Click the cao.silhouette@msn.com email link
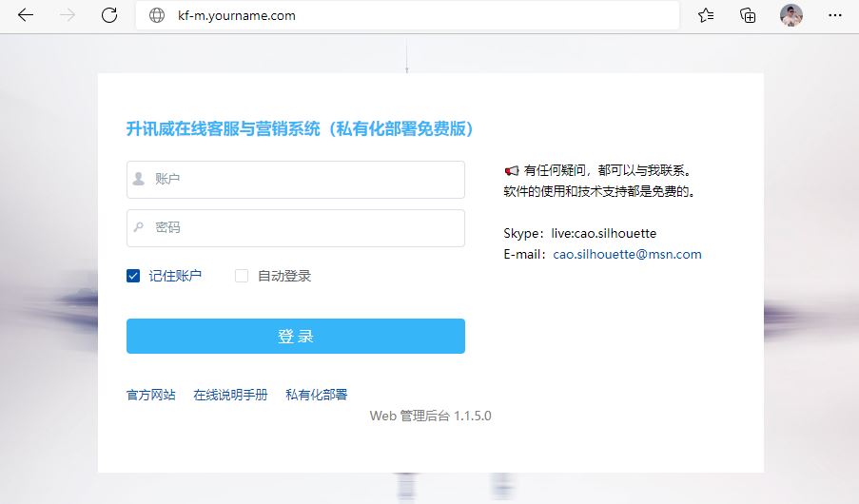This screenshot has height=504, width=859. (x=627, y=254)
